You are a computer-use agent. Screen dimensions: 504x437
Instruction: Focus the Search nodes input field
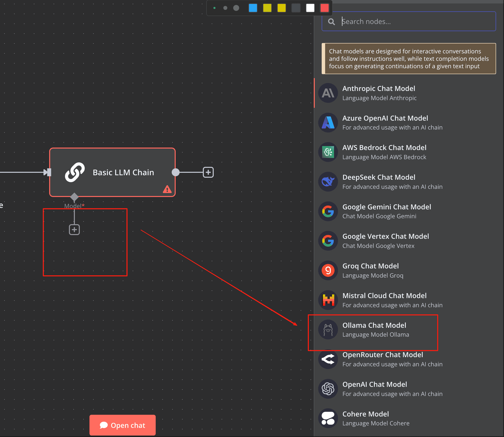pos(415,22)
